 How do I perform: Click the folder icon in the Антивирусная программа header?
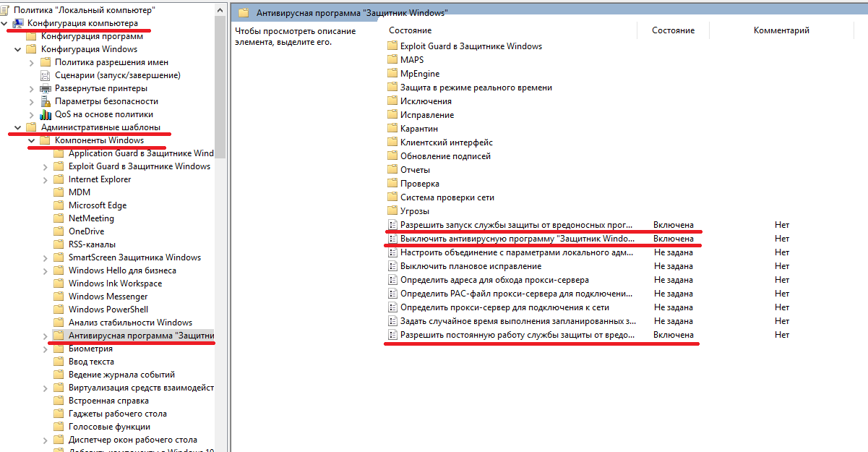click(244, 12)
